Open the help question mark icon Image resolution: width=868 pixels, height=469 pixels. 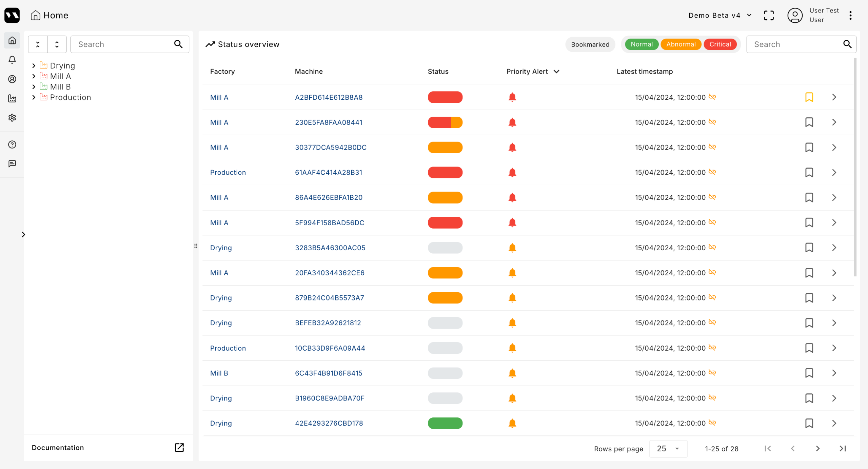click(x=12, y=144)
